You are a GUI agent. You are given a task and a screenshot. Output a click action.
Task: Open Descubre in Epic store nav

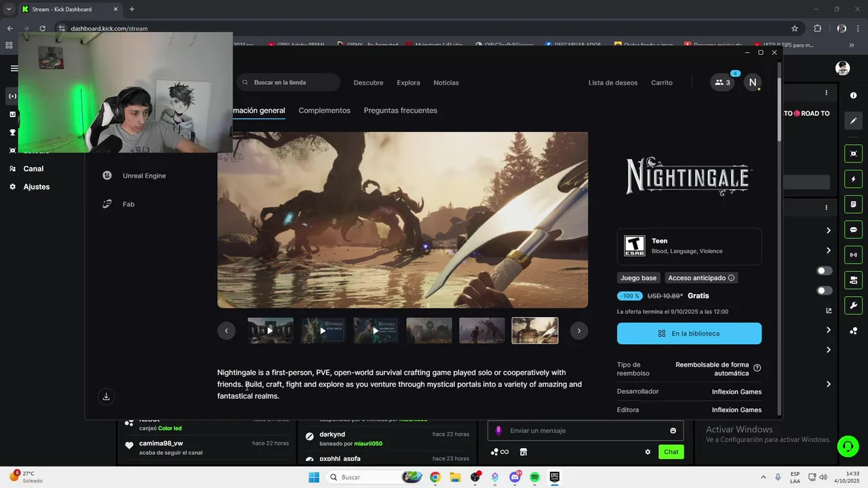pyautogui.click(x=368, y=83)
